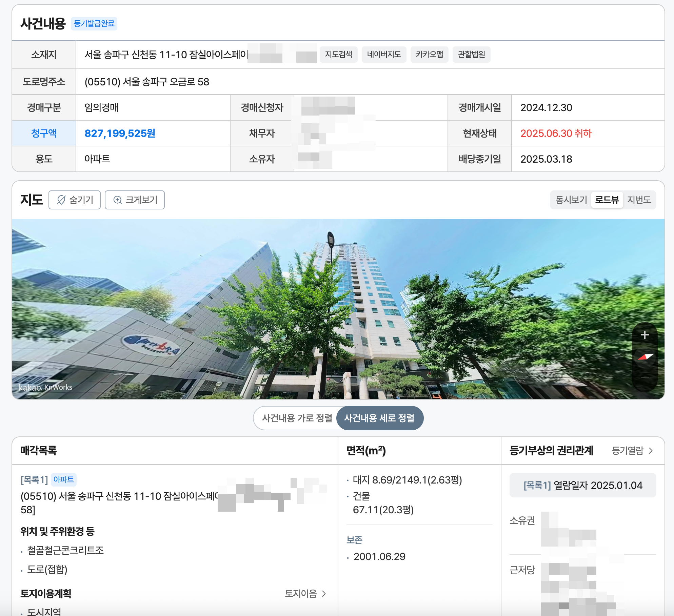Click the 용도 value 아파트
This screenshot has width=674, height=616.
tap(97, 159)
